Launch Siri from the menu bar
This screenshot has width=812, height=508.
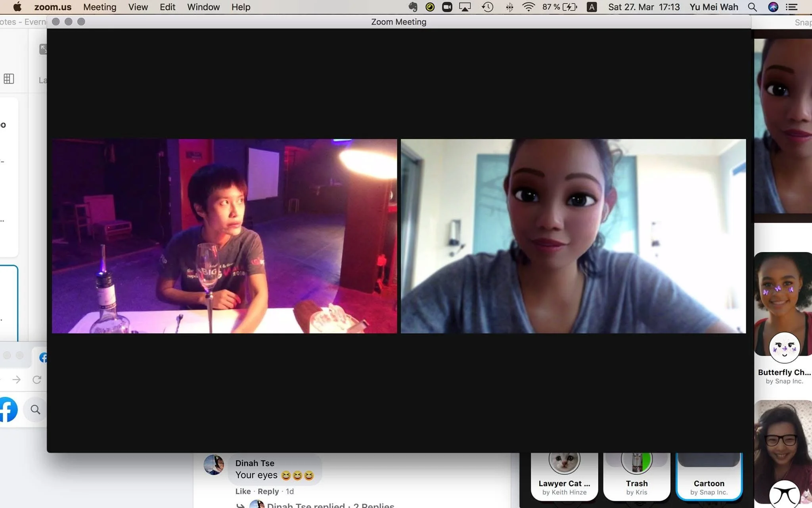point(773,7)
